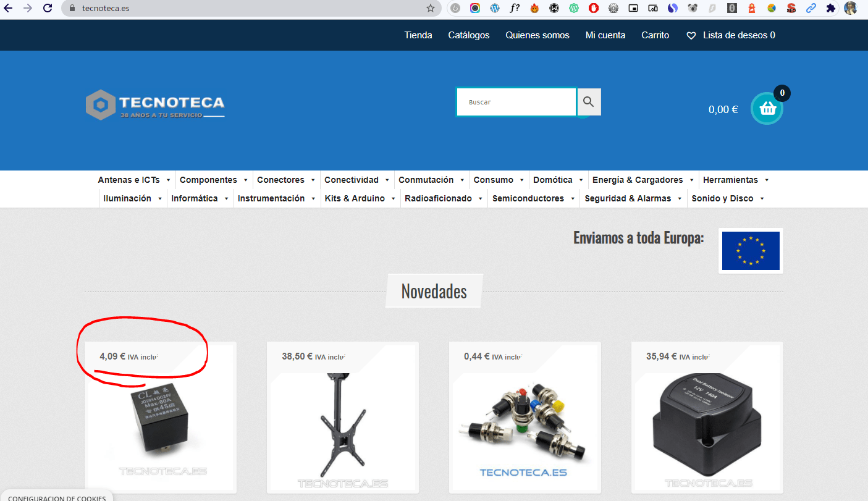Screen dimensions: 868x501
Task: Open the Tienda menu link
Action: [418, 35]
